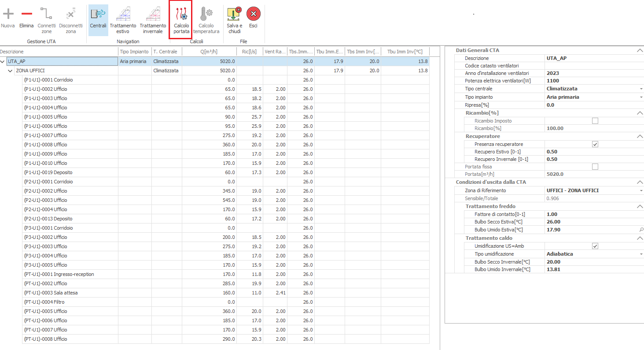
Task: Enable the Ricambio Imposto checkbox
Action: click(x=595, y=121)
